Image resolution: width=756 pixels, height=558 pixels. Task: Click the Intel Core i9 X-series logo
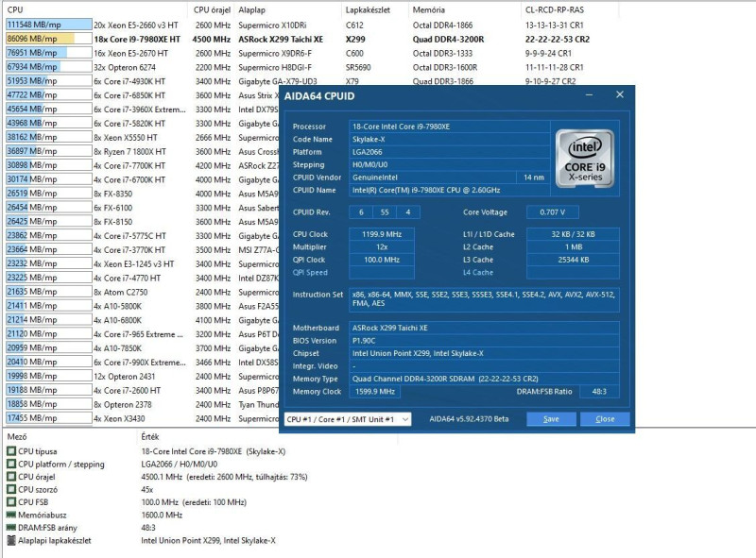tap(584, 158)
